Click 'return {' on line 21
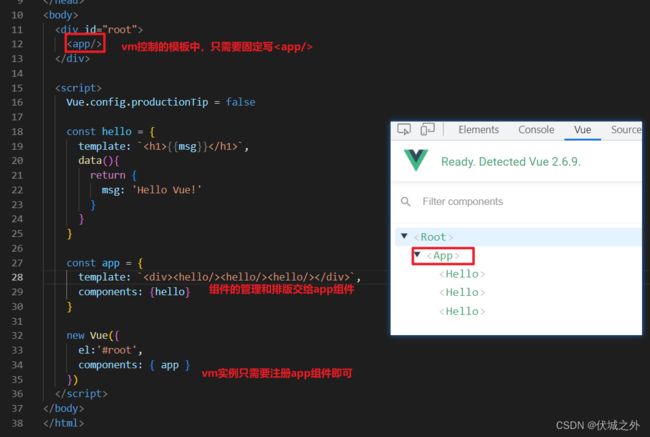 click(x=114, y=175)
